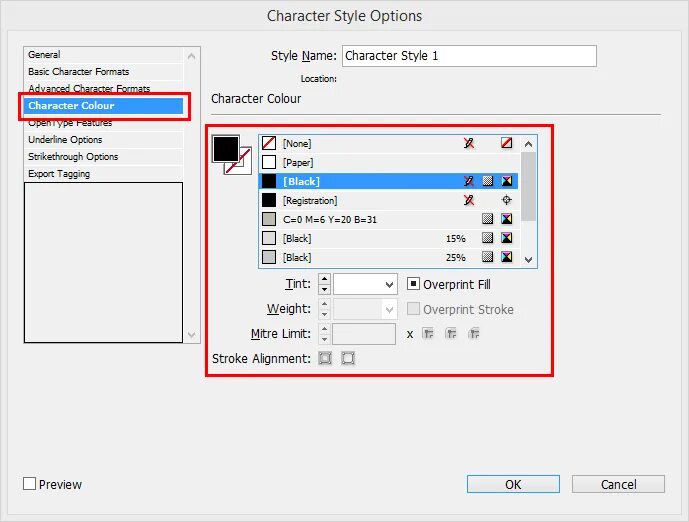The image size is (689, 522).
Task: Increase Mitre Limit with the up stepper
Action: [324, 329]
